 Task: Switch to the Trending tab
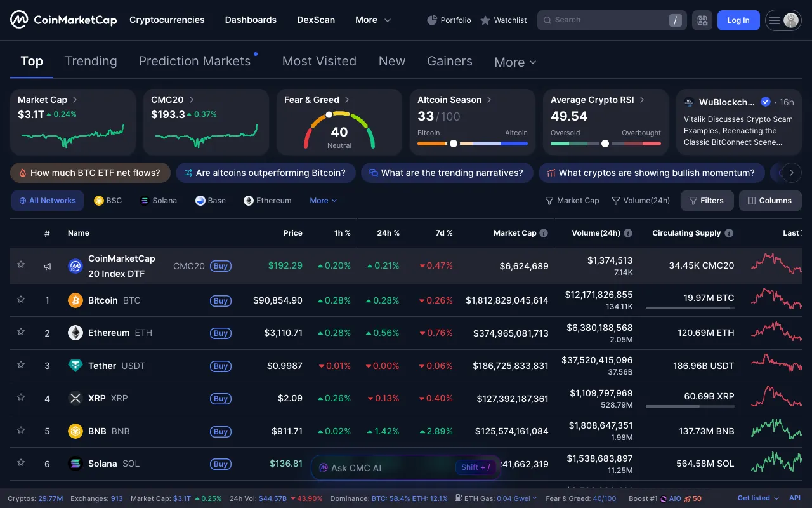91,61
